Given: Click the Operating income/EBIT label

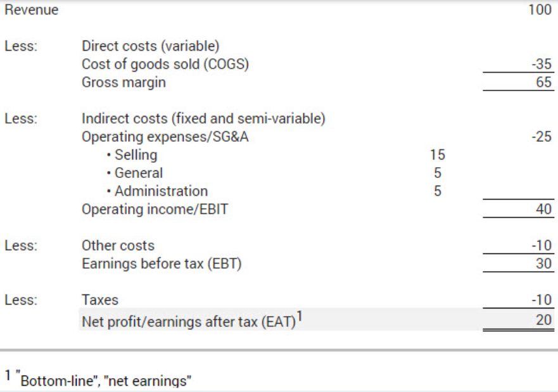Looking at the screenshot, I should (x=155, y=210).
